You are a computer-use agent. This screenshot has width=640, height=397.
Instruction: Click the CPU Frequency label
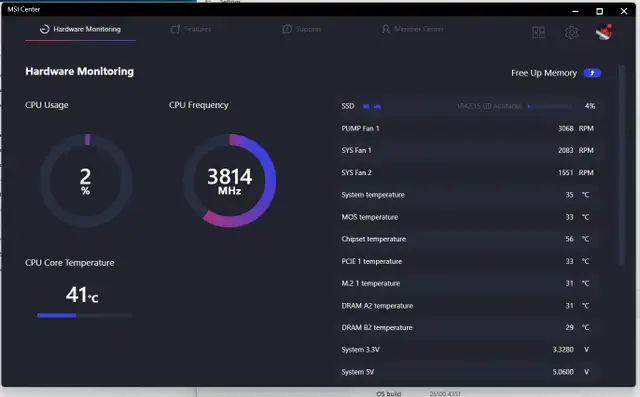point(199,105)
